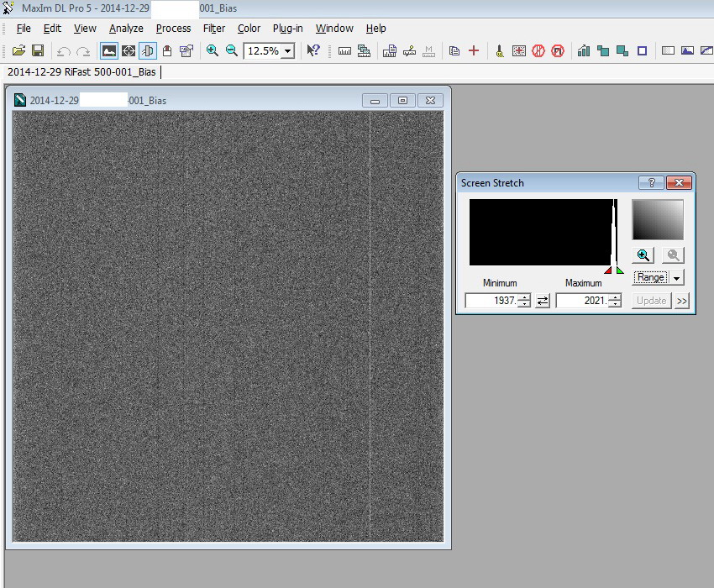Zoom into histogram in Screen Stretch
Screen dimensions: 714x588
pyautogui.click(x=643, y=255)
